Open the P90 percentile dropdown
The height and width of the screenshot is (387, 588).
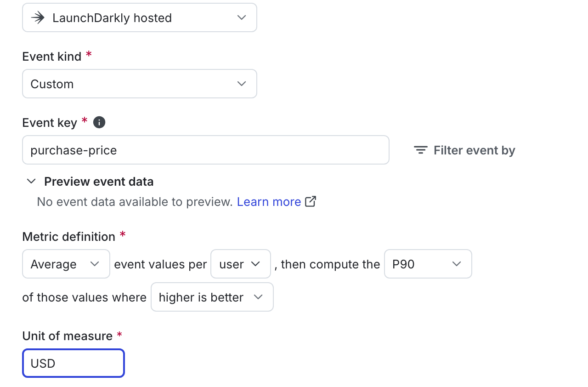click(428, 264)
